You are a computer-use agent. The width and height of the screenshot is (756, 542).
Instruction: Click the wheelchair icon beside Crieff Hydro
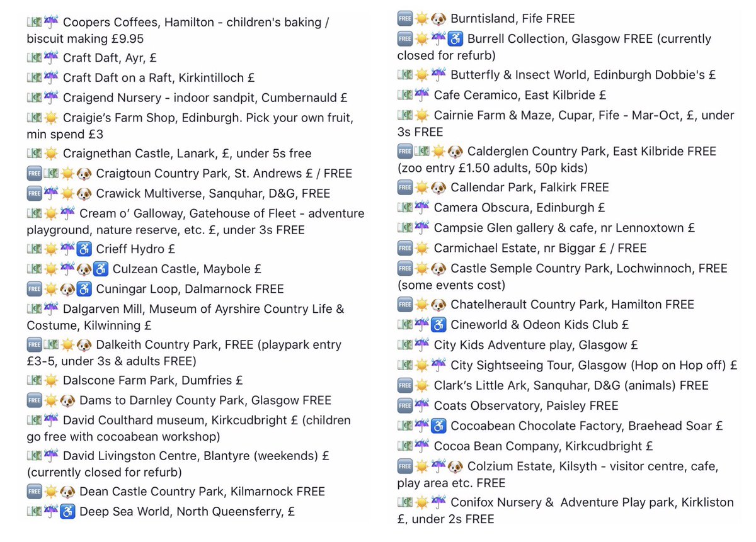point(84,249)
